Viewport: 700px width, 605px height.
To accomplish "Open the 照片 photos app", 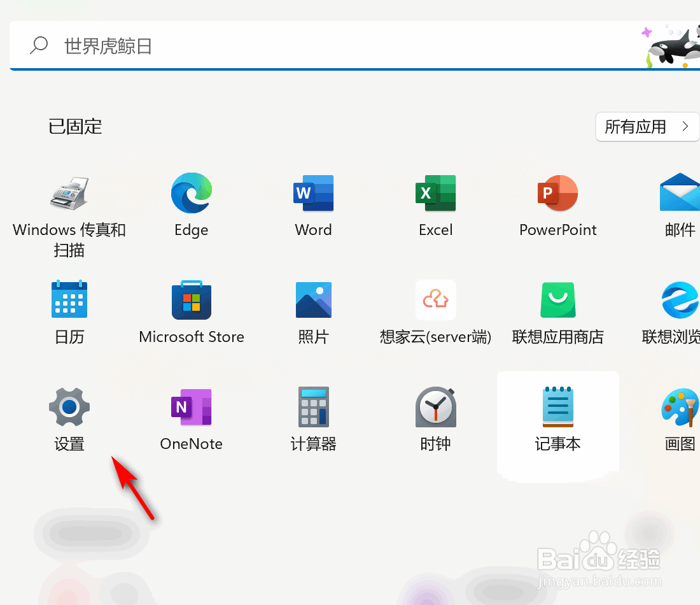I will point(313,300).
